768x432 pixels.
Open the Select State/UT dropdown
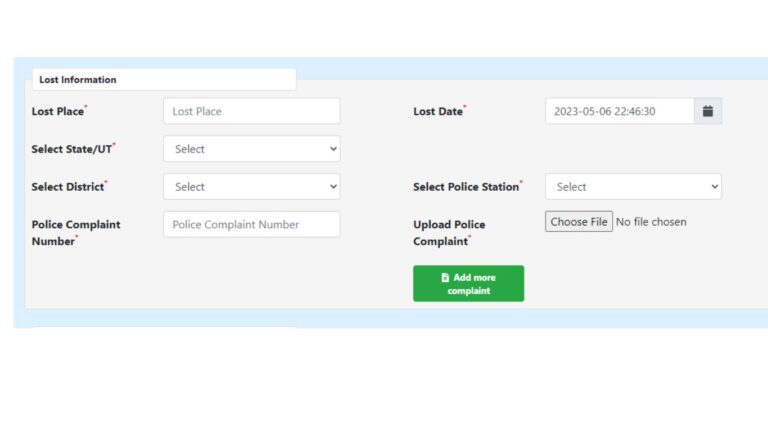[x=251, y=149]
